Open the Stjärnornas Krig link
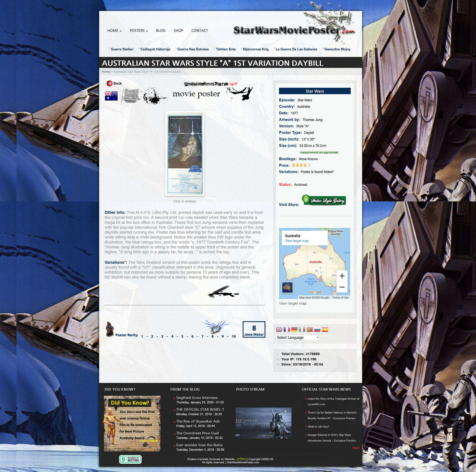 [255, 49]
